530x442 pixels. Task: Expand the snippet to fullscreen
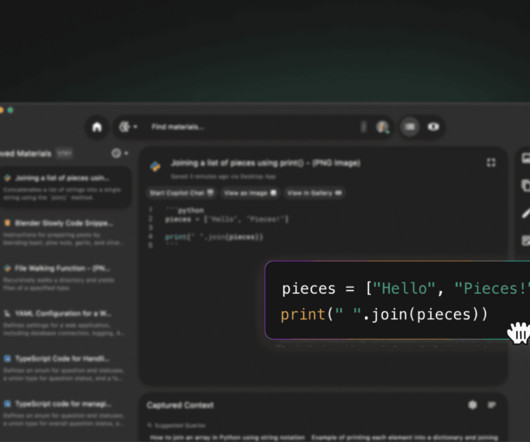[x=491, y=163]
